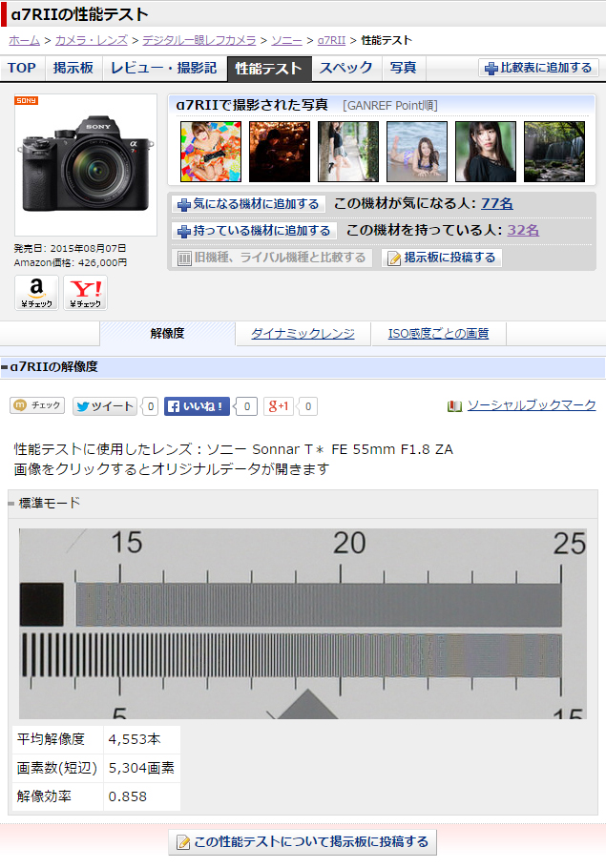Image resolution: width=606 pixels, height=868 pixels.
Task: Tweet this page with ツイート button
Action: click(105, 406)
